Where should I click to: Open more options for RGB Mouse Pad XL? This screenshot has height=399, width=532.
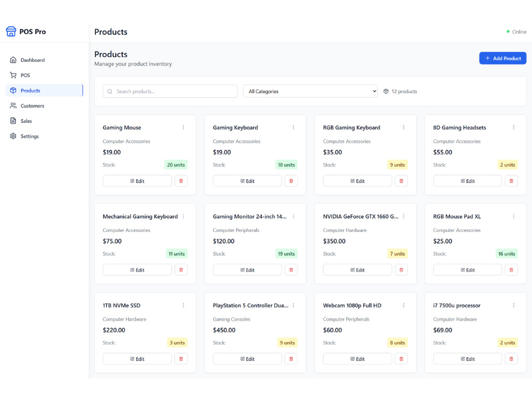pos(513,216)
